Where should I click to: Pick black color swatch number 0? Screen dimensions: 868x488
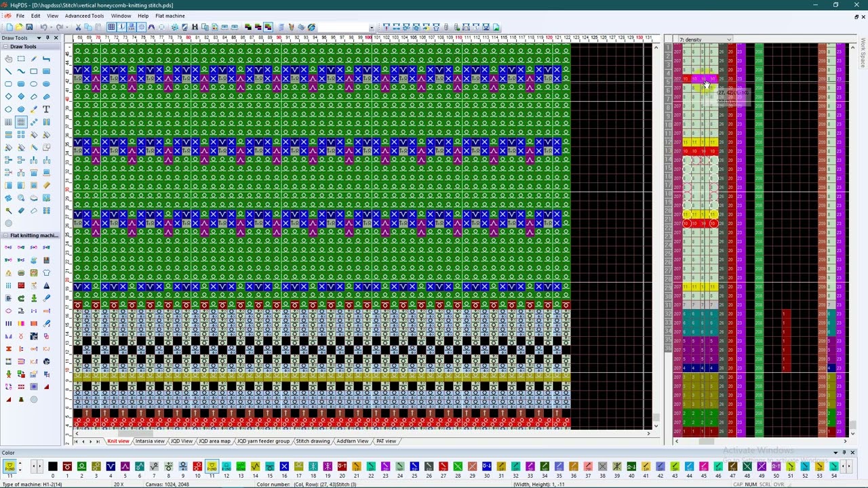[x=52, y=466]
